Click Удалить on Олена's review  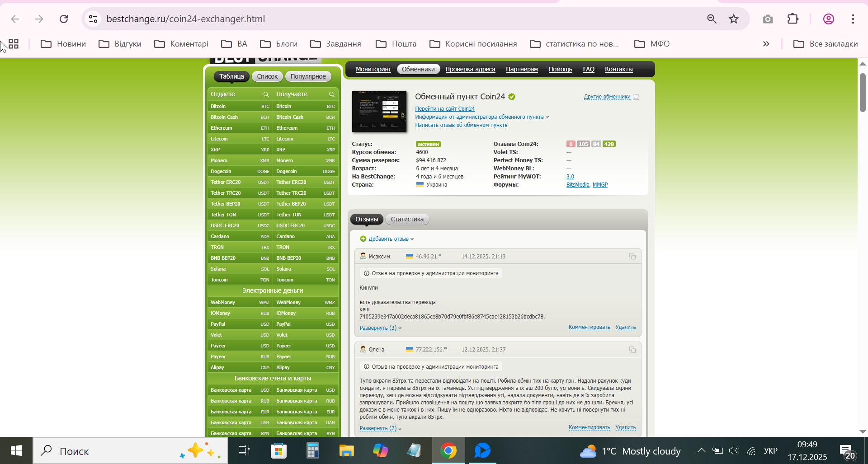point(625,427)
